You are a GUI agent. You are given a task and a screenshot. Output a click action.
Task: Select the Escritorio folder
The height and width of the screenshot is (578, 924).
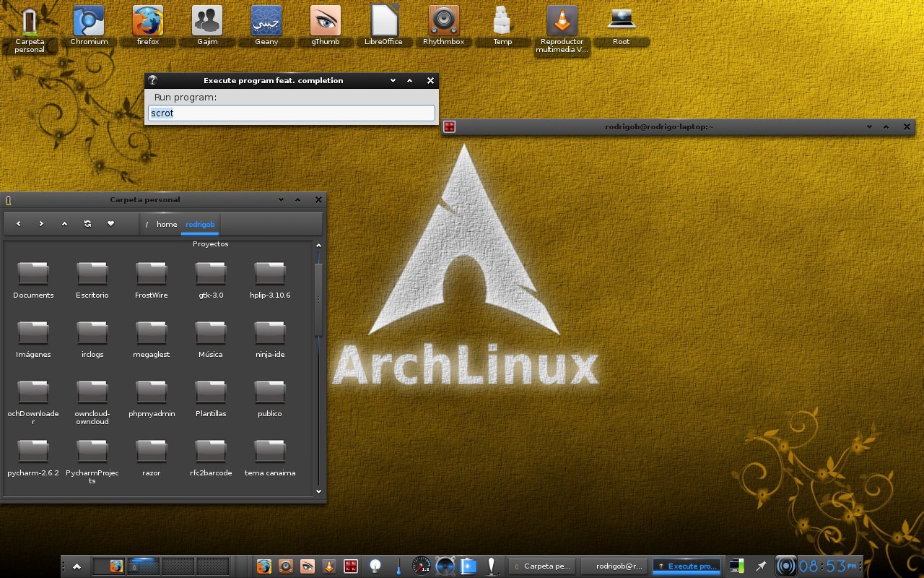coord(92,280)
